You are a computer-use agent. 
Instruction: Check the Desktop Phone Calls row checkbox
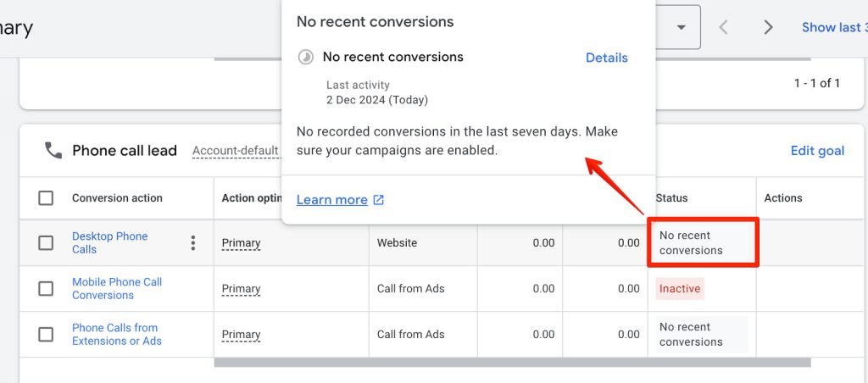[46, 243]
